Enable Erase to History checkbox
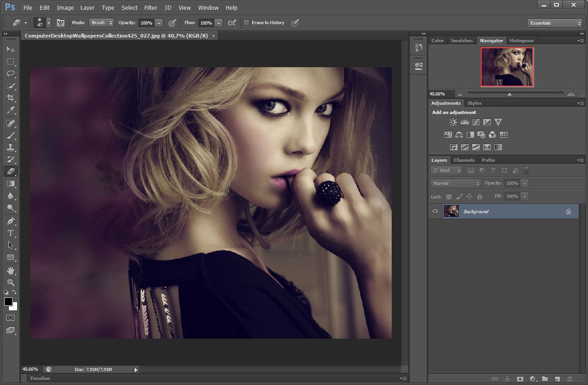The image size is (588, 385). 246,23
